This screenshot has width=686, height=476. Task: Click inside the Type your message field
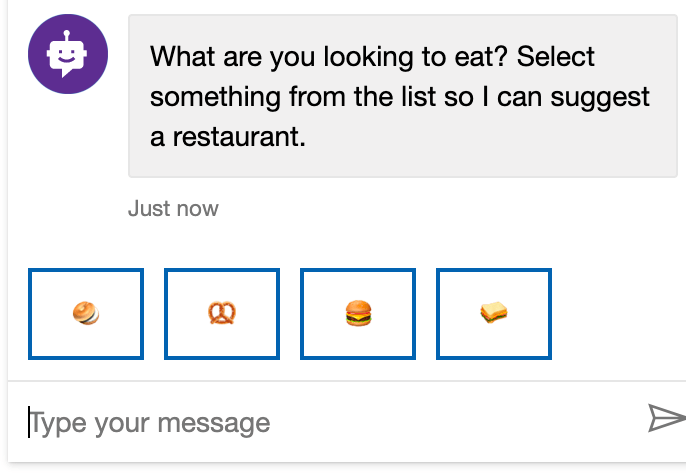pyautogui.click(x=320, y=422)
